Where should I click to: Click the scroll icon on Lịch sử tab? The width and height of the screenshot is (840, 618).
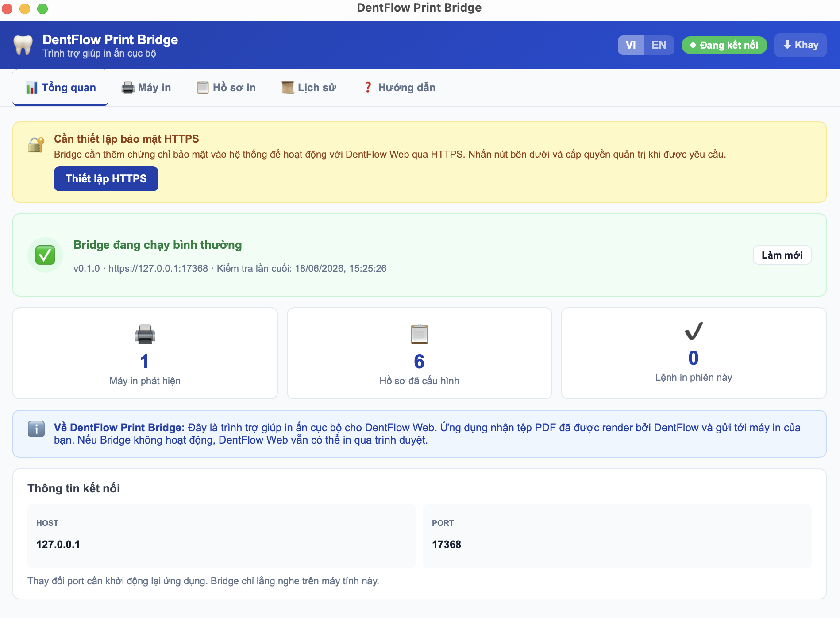click(288, 88)
